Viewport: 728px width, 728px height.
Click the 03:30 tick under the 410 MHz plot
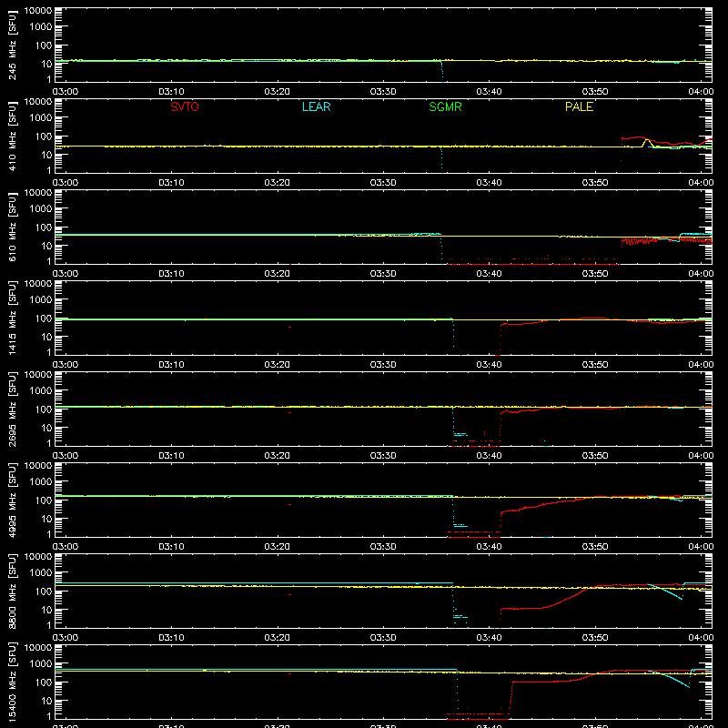point(383,183)
